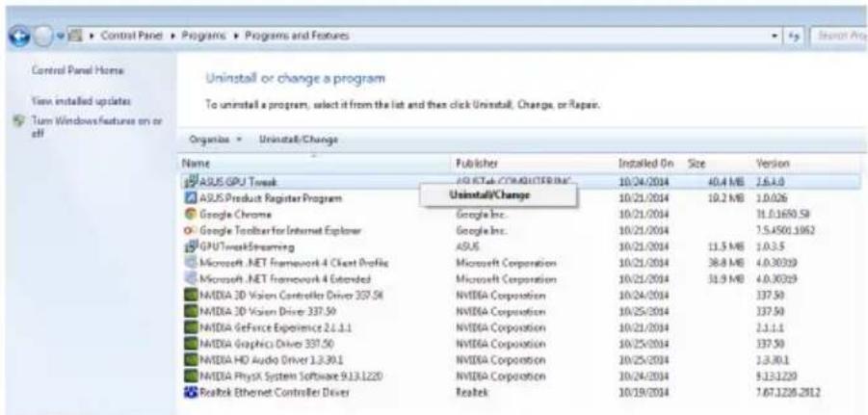Screen dimensions: 868x415
Task: Click the NVIDIA 3D Vision Controller Driver icon
Action: point(191,295)
